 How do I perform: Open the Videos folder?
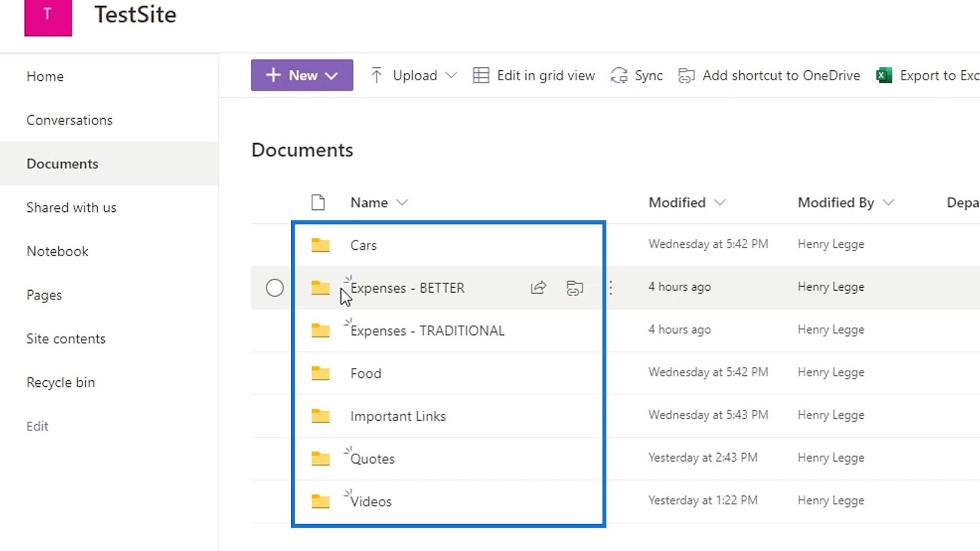click(x=371, y=501)
